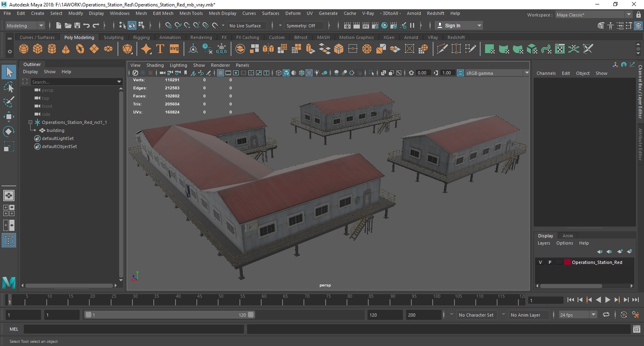644x346 pixels.
Task: Switch to the Anim layer tab
Action: tap(568, 236)
